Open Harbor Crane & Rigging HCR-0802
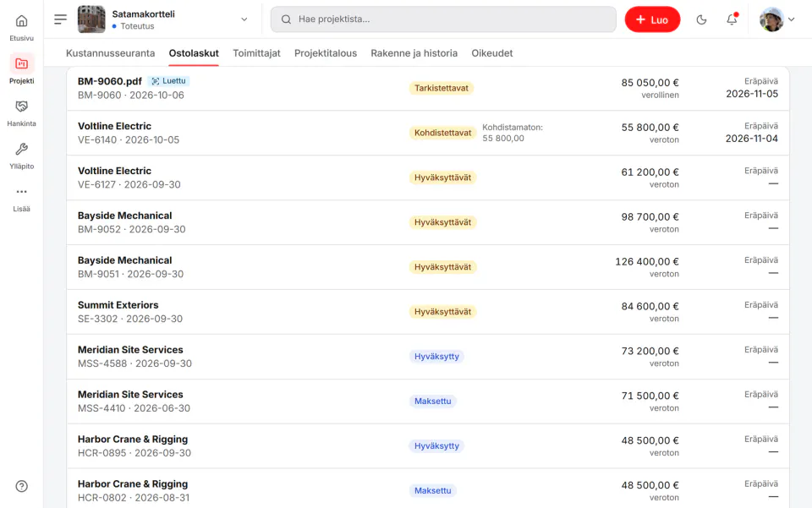The height and width of the screenshot is (508, 812). (x=428, y=489)
